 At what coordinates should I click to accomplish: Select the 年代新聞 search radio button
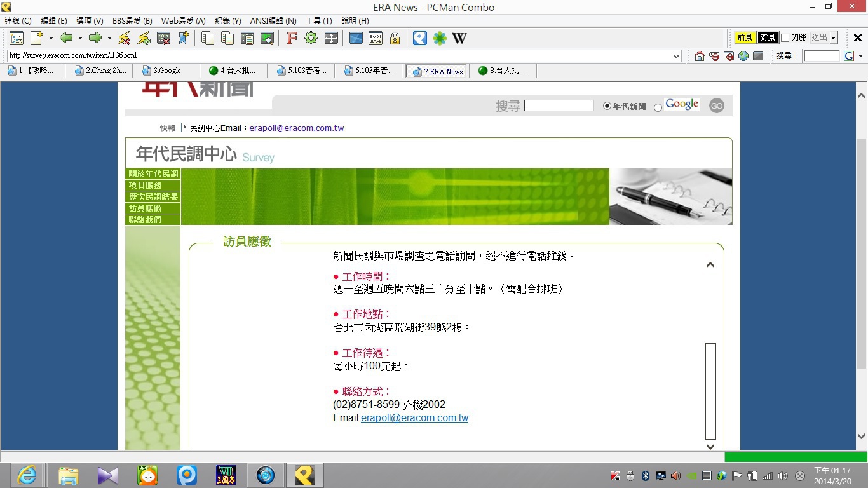[607, 106]
